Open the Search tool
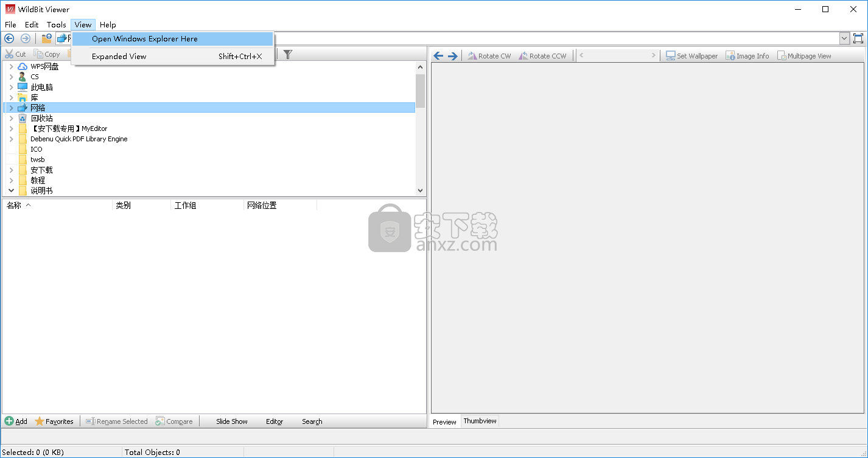The height and width of the screenshot is (458, 868). coord(312,421)
